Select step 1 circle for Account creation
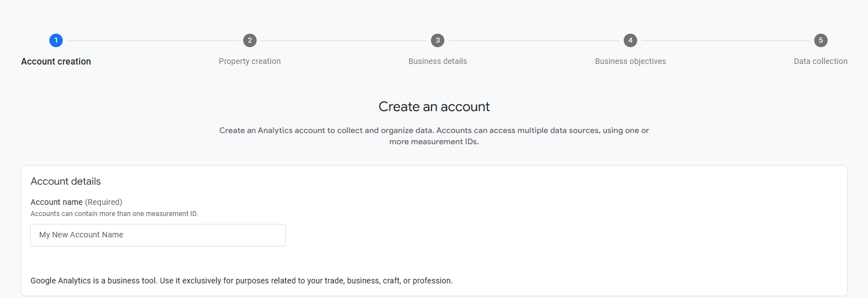 click(x=56, y=40)
